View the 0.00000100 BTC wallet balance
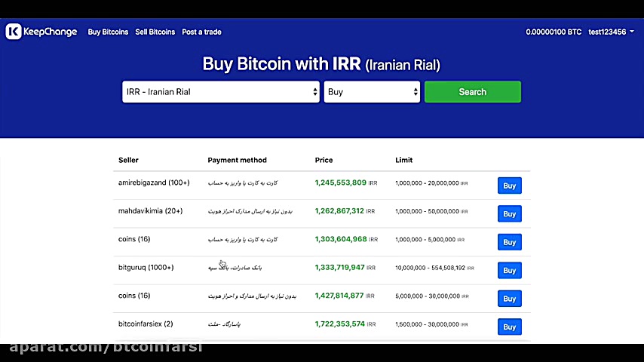The width and height of the screenshot is (644, 362). pos(554,32)
